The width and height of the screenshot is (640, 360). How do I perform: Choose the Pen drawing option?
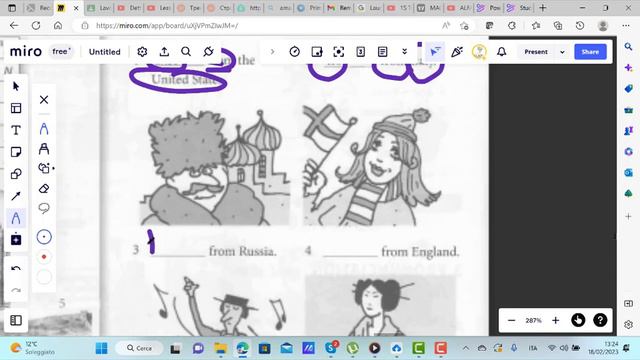pyautogui.click(x=44, y=129)
